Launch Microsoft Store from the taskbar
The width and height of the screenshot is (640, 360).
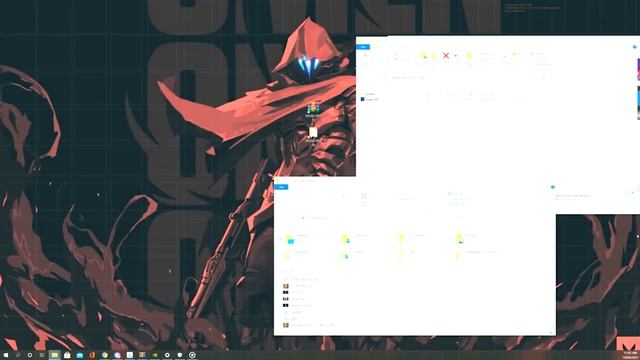click(67, 355)
